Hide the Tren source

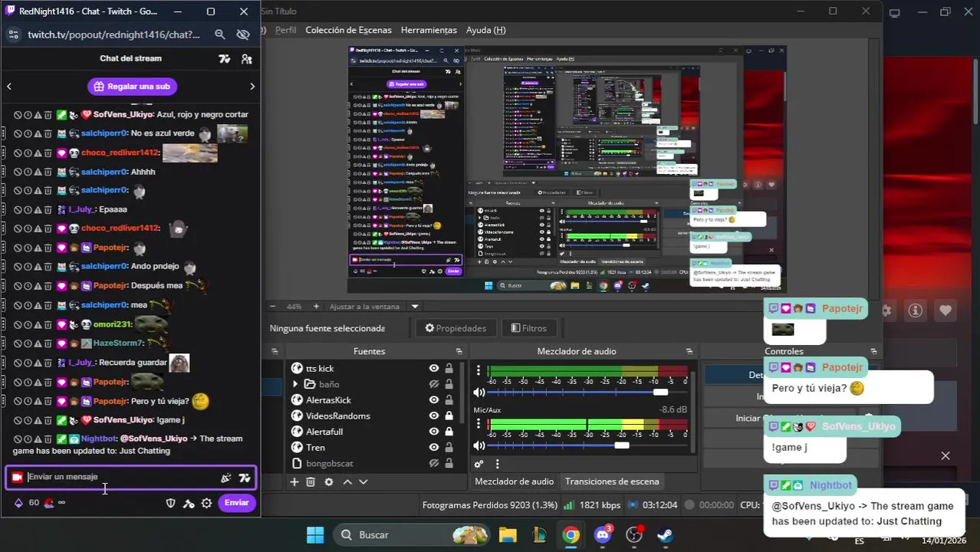(434, 448)
